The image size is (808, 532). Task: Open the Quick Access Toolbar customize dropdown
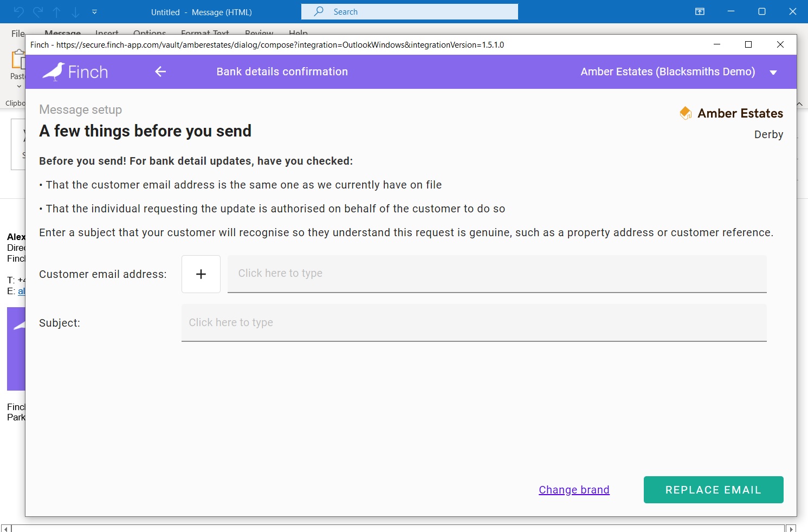tap(94, 12)
